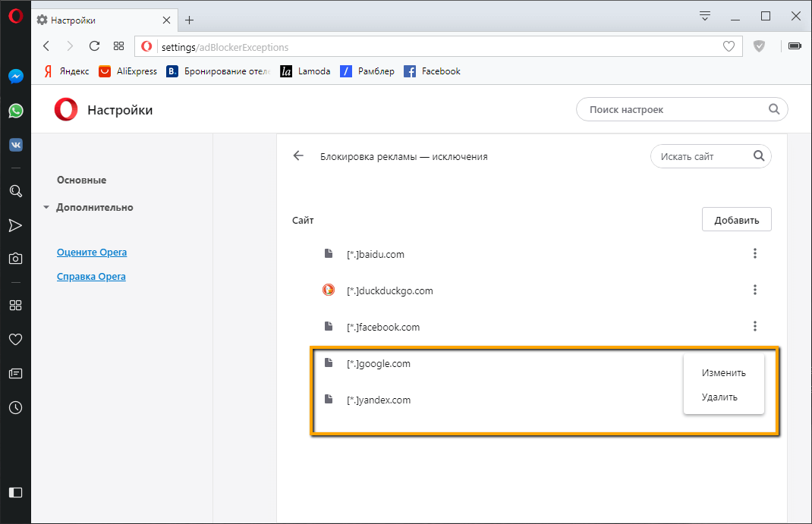Open VK messenger in the sidebar

(x=15, y=145)
